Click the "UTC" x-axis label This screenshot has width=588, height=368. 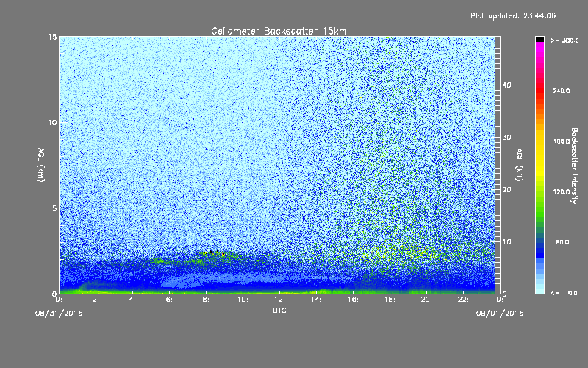pos(279,310)
